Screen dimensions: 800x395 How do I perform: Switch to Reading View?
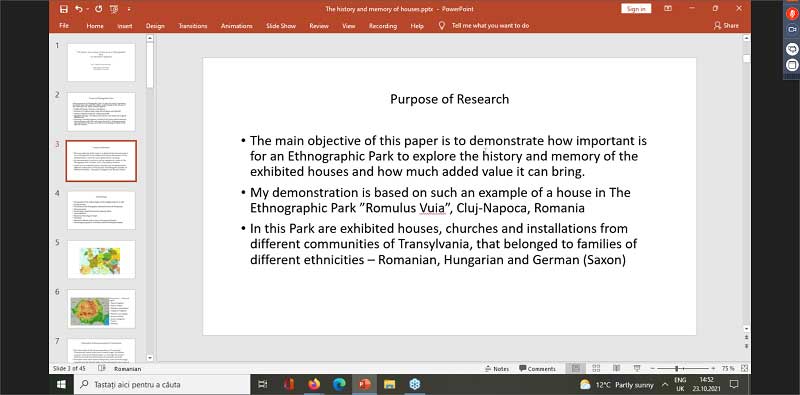(x=616, y=368)
